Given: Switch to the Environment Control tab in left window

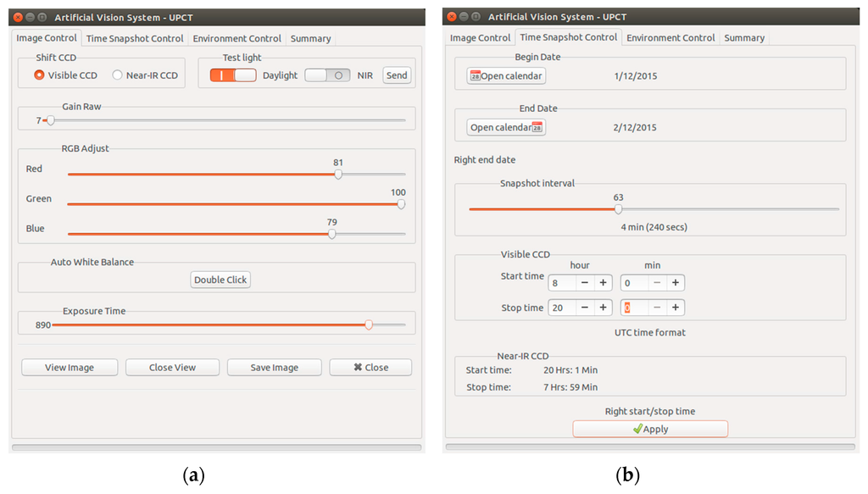Looking at the screenshot, I should coord(236,38).
